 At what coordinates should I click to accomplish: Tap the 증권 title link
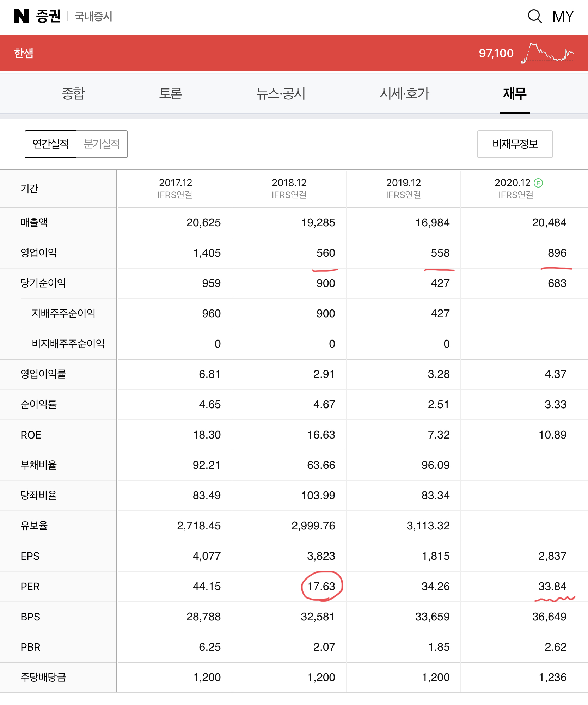48,16
